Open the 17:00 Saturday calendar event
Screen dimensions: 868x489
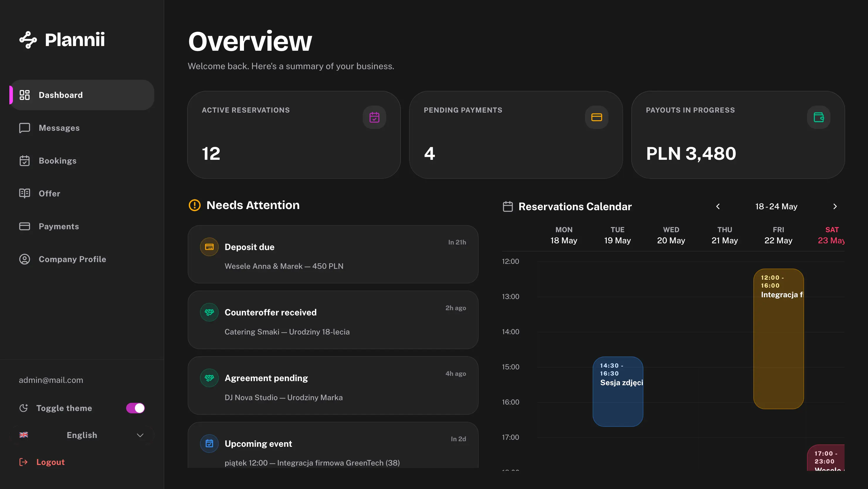click(826, 458)
